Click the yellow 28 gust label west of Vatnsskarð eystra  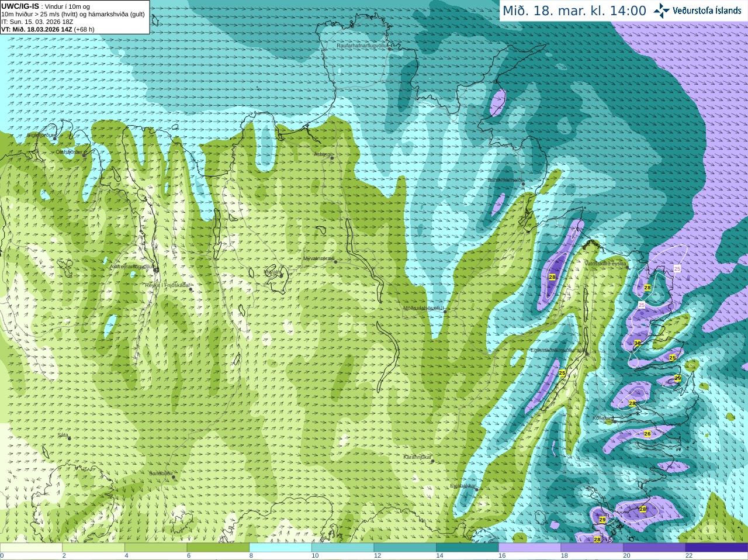click(552, 277)
